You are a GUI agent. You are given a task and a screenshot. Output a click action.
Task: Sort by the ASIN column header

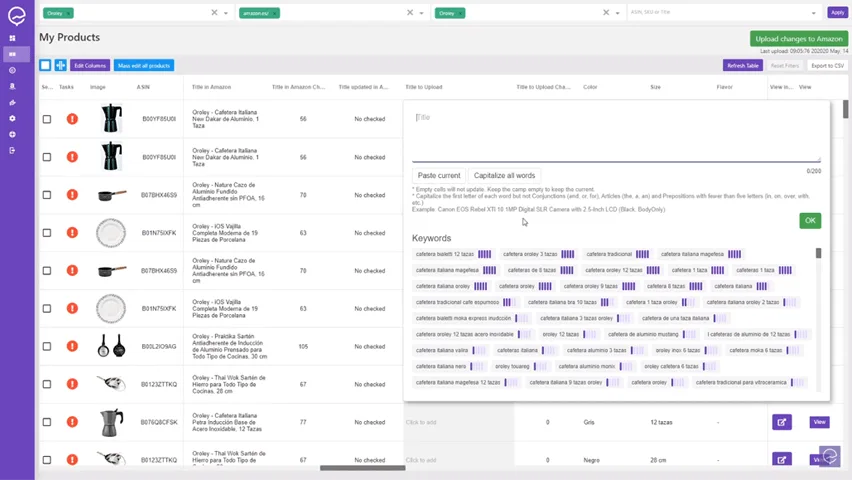point(143,87)
